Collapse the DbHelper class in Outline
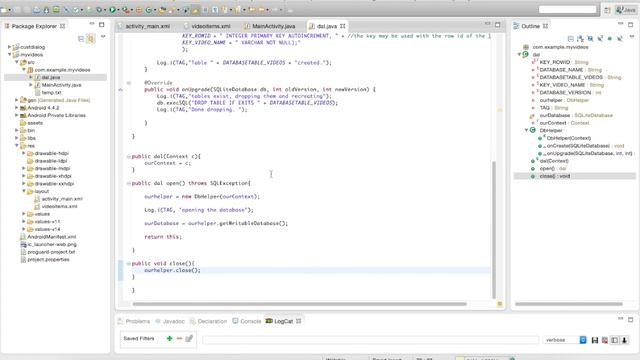The image size is (640, 360). pyautogui.click(x=527, y=130)
